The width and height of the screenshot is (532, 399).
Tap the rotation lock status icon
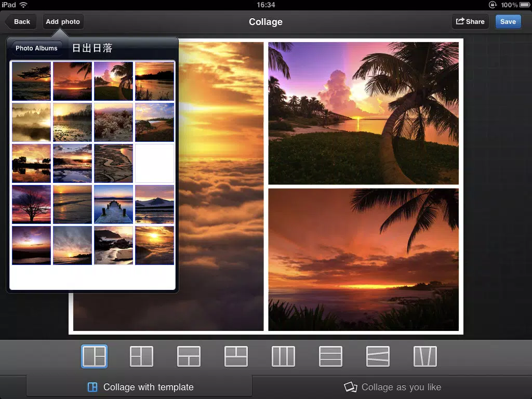(x=493, y=5)
